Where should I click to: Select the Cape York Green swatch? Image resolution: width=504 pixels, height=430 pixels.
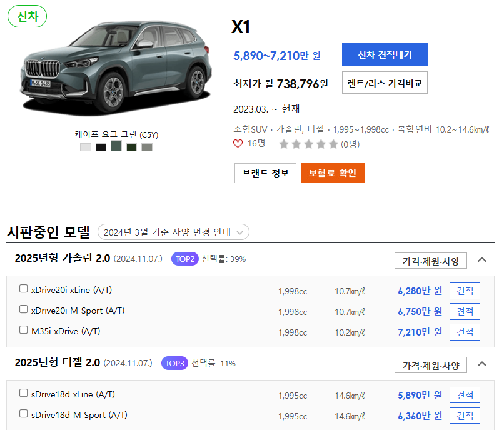(116, 146)
